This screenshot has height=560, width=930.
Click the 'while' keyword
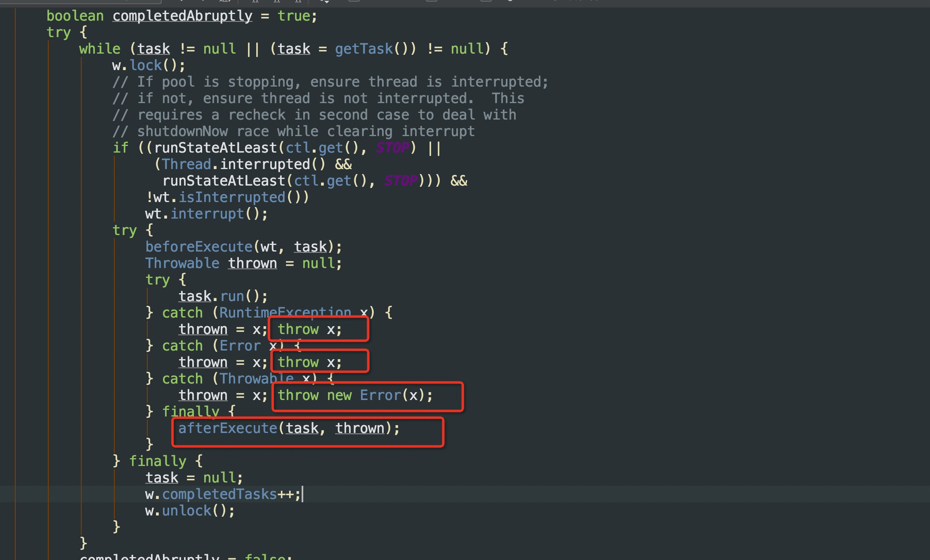(99, 49)
